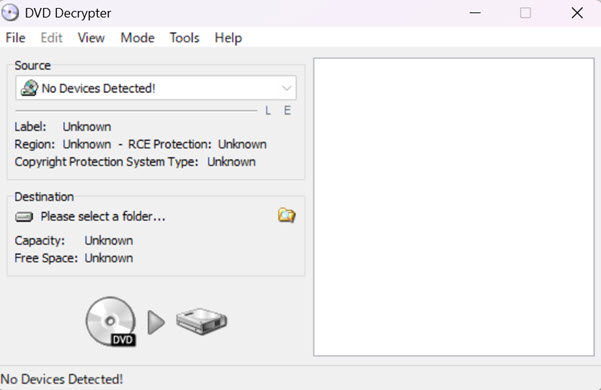Click the 'Label:' text
Viewport: 601px width, 390px height.
[x=30, y=127]
